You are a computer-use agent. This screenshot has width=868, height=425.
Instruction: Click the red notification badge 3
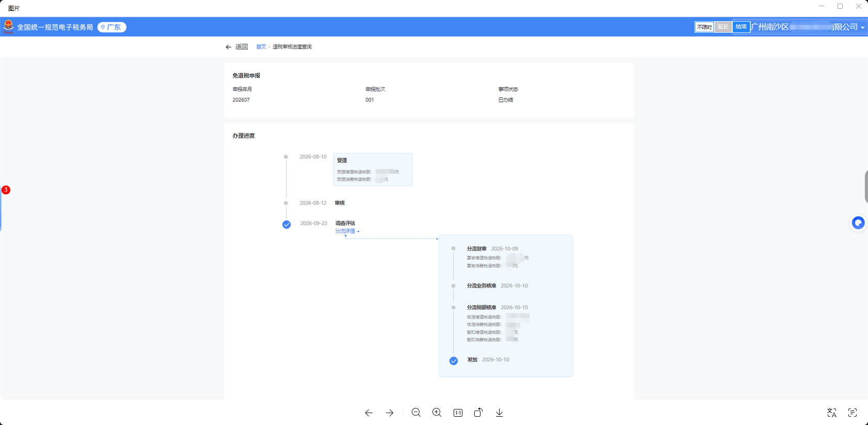click(x=6, y=190)
